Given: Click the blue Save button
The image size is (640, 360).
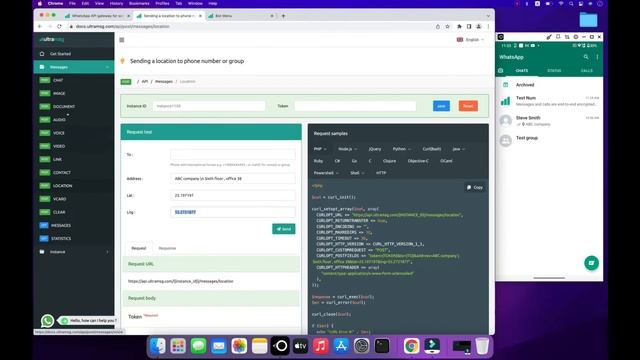Looking at the screenshot, I should click(x=441, y=106).
